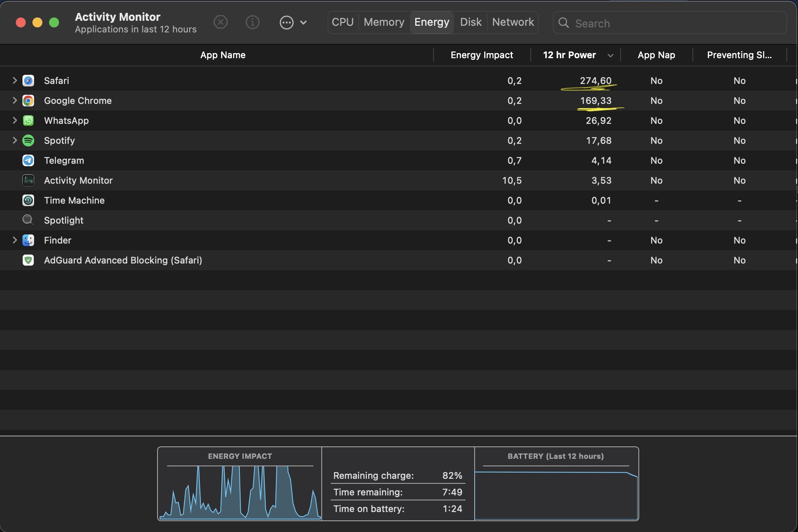This screenshot has height=532, width=798.
Task: Click the Safari app icon in list
Action: (28, 81)
